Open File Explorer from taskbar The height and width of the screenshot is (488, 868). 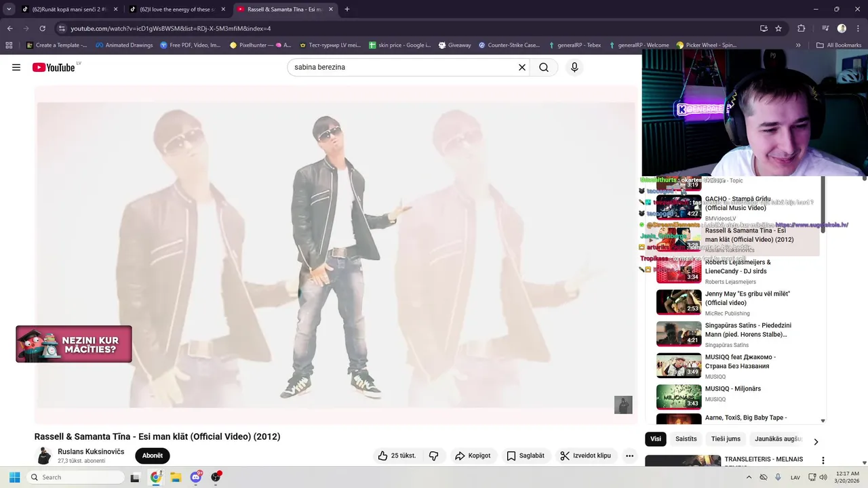(176, 477)
